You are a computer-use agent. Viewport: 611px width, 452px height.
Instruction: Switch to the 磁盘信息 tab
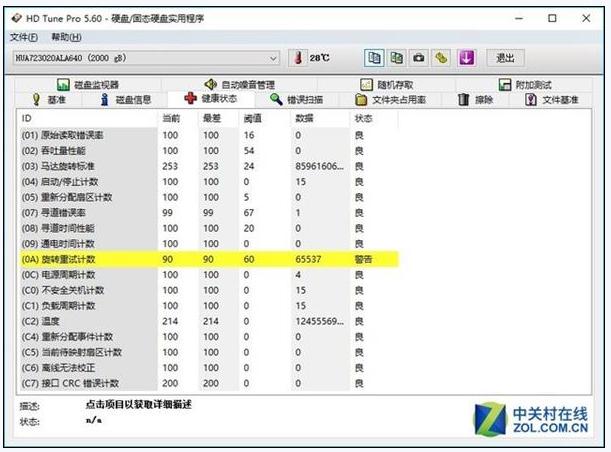(125, 100)
